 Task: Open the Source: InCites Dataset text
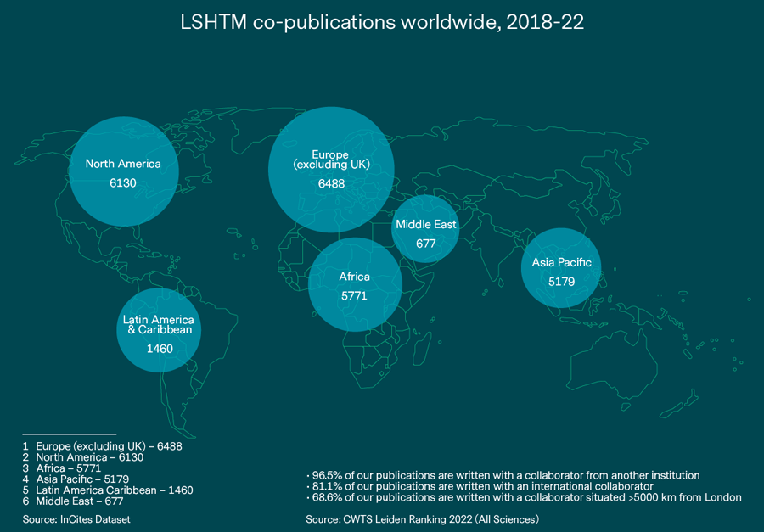pos(76,518)
